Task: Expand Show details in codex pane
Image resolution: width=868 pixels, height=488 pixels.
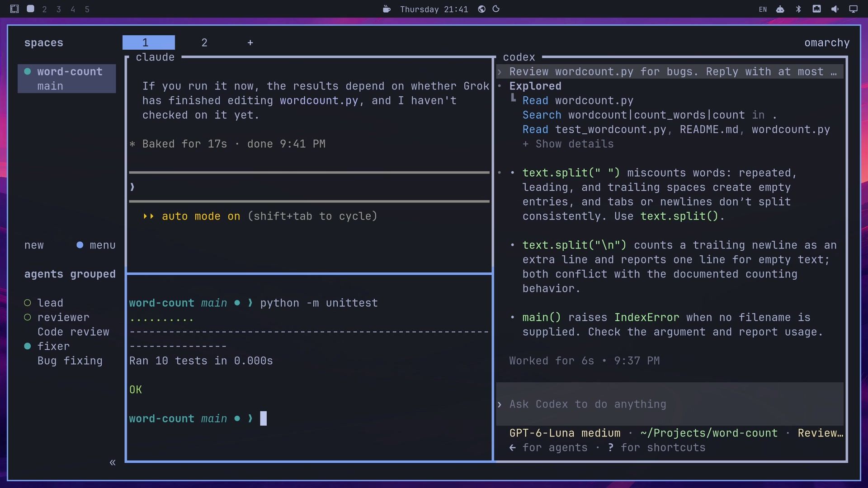Action: [x=568, y=144]
